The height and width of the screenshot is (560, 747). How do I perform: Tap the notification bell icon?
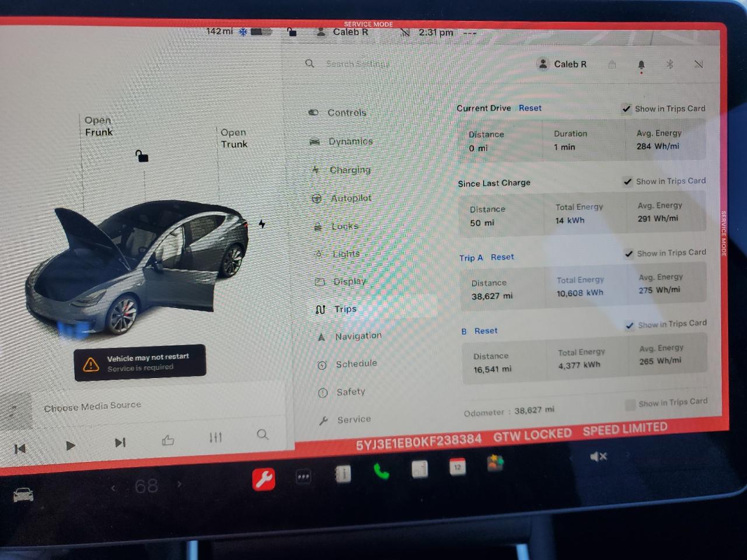[641, 65]
